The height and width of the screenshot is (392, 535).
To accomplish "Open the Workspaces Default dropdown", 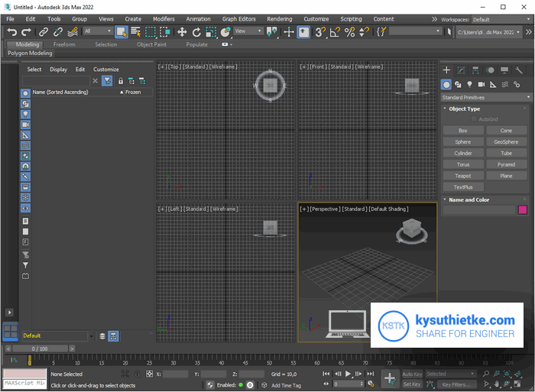I will point(501,19).
